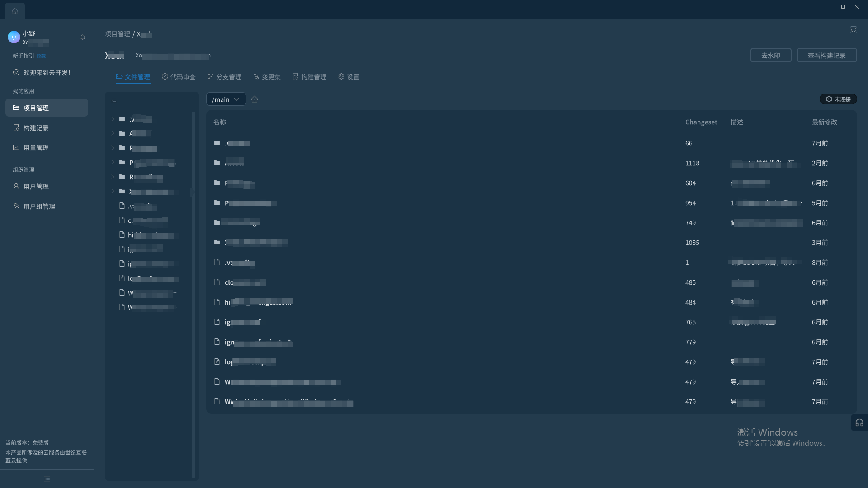
Task: Switch to the 代码审查 tab
Action: tap(179, 77)
